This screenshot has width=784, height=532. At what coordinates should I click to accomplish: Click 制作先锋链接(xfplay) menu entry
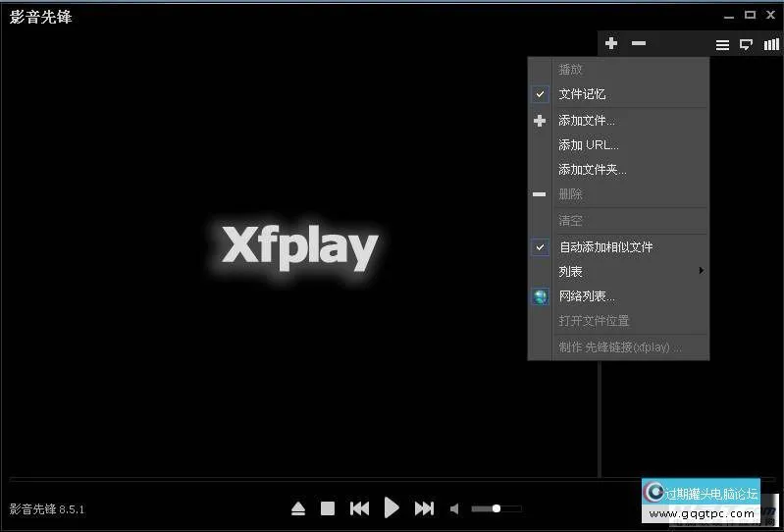(618, 347)
